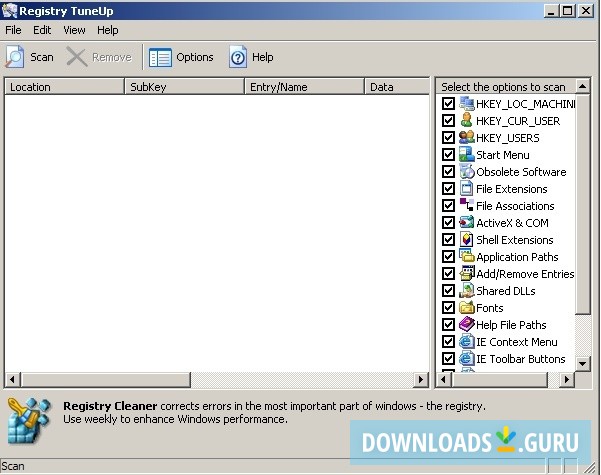Click the scan options list down arrow
Screen dimensions: 601x475
coord(583,363)
